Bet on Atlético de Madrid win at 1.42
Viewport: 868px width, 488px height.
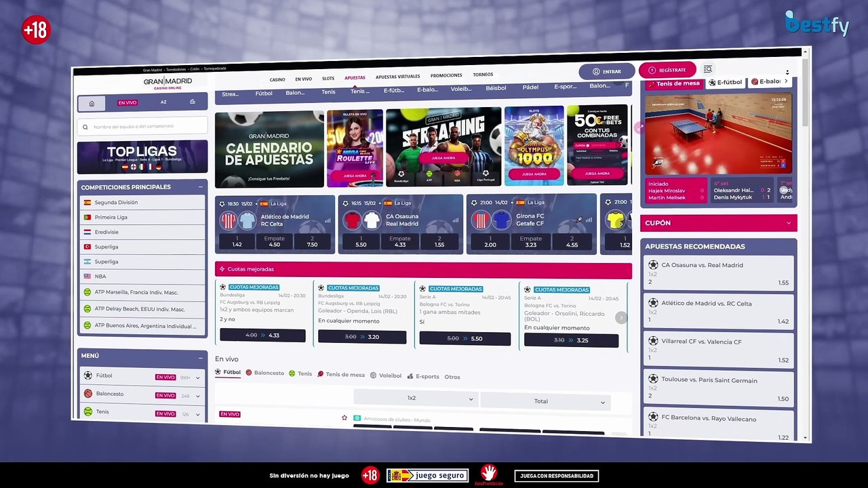coord(237,241)
